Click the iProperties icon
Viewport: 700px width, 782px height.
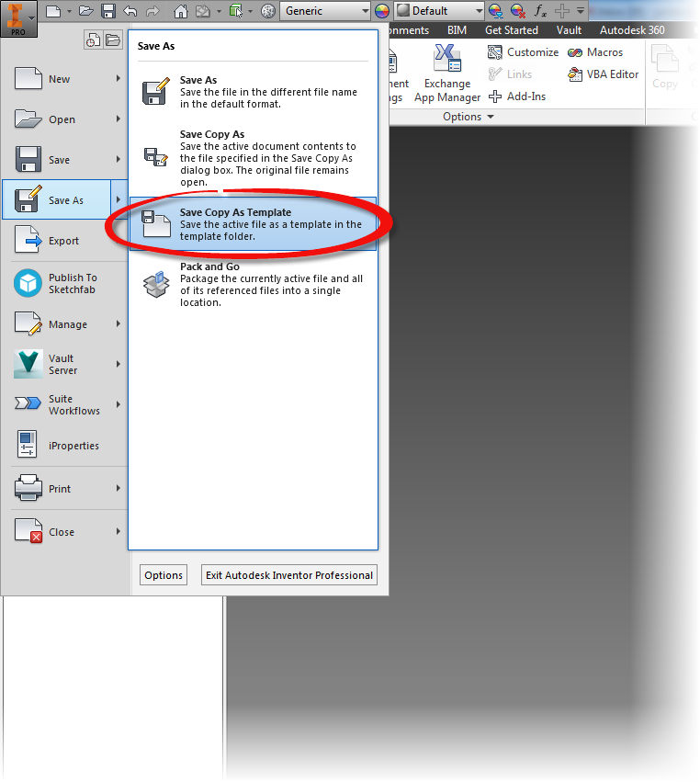point(27,446)
